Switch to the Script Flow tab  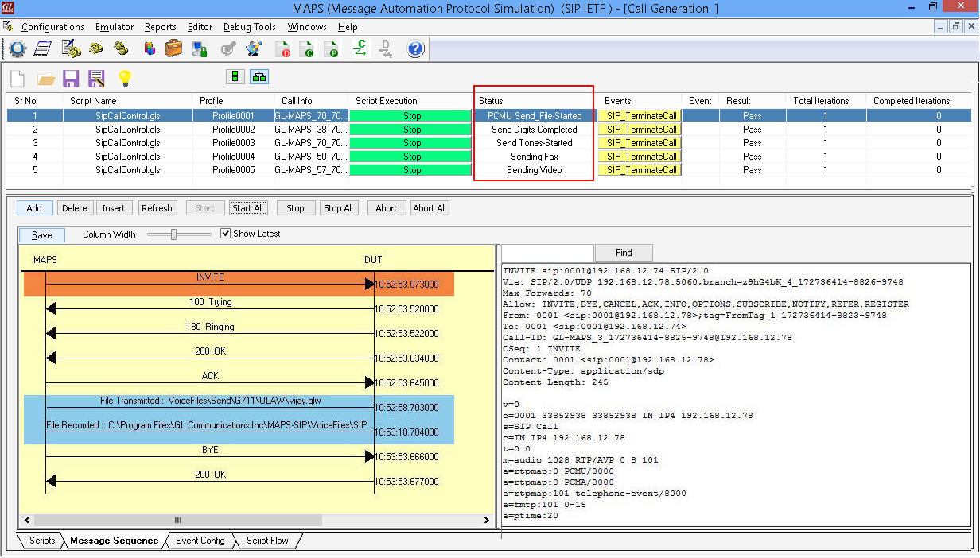[x=267, y=541]
